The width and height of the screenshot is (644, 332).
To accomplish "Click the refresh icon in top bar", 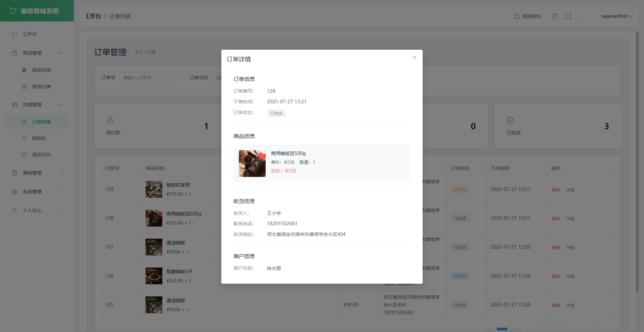I will [555, 16].
